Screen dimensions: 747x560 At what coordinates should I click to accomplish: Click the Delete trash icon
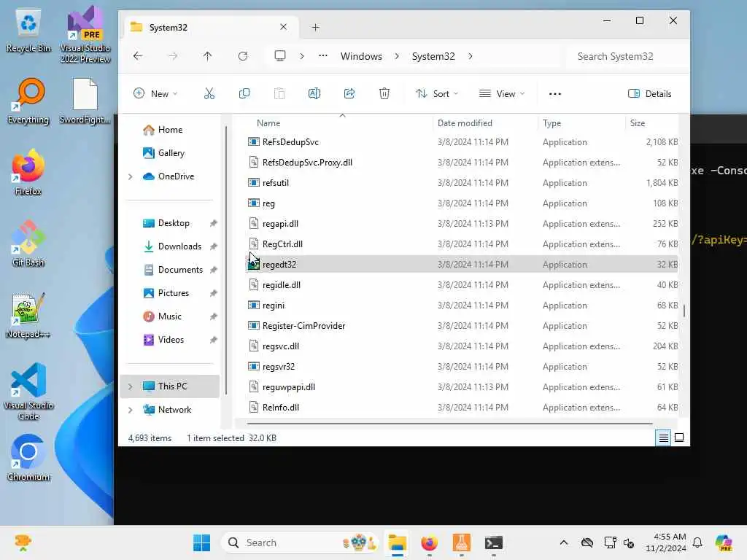pos(384,93)
